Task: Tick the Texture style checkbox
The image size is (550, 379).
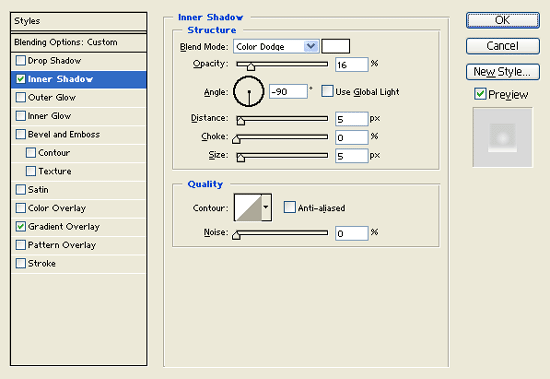Action: [x=31, y=171]
